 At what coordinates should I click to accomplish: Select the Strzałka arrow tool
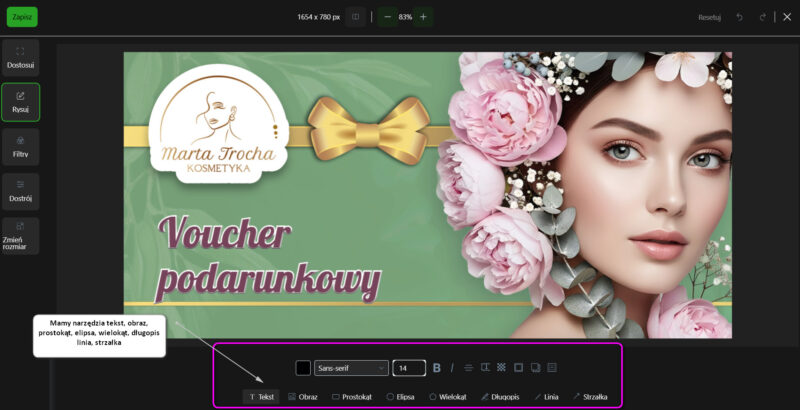click(x=590, y=397)
